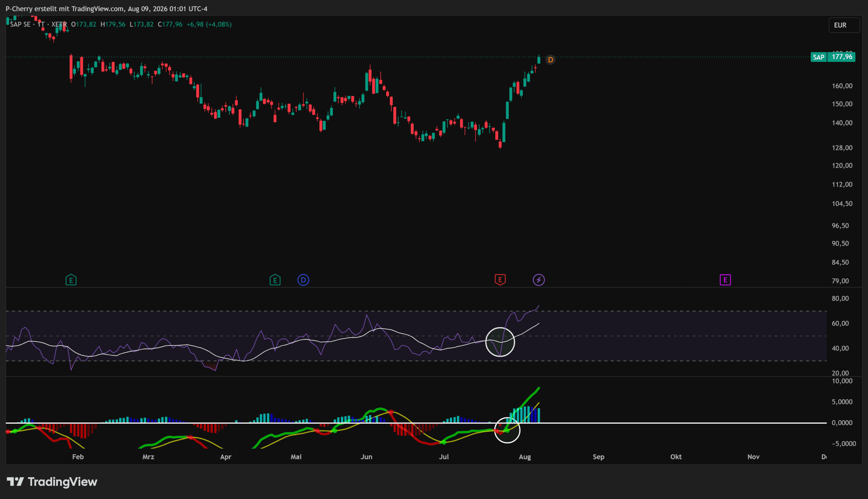Click the 5,0000 MACD scale label
Viewport: 868px width, 499px height.
[842, 402]
